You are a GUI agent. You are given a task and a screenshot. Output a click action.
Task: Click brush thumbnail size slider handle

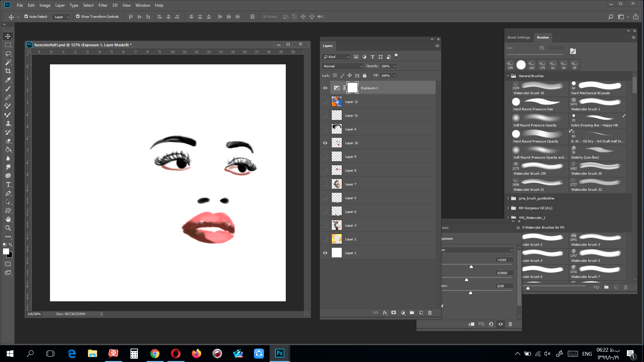click(x=528, y=288)
